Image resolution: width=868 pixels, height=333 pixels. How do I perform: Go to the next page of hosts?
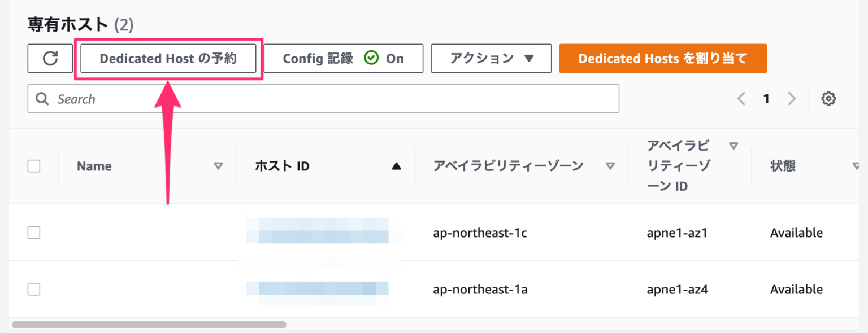click(792, 98)
